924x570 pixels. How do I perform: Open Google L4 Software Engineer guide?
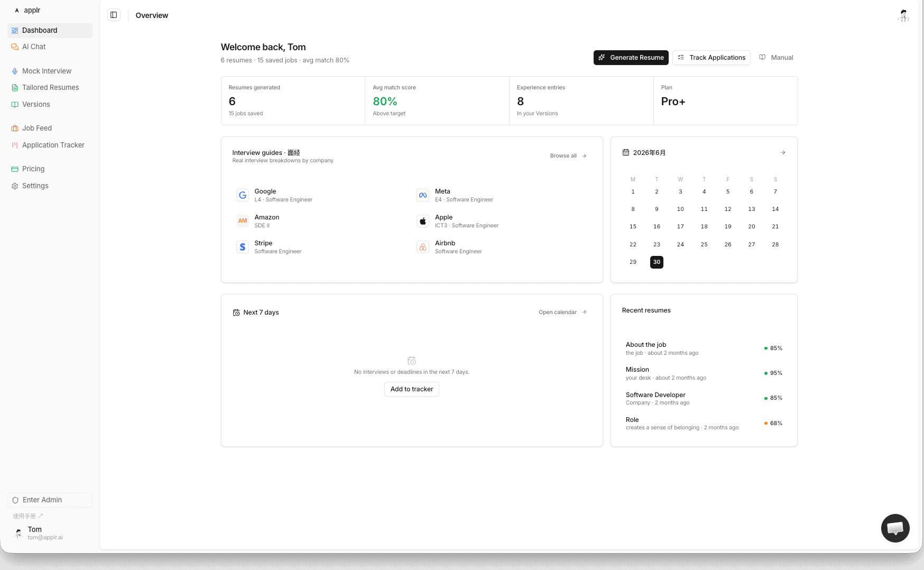click(x=321, y=195)
